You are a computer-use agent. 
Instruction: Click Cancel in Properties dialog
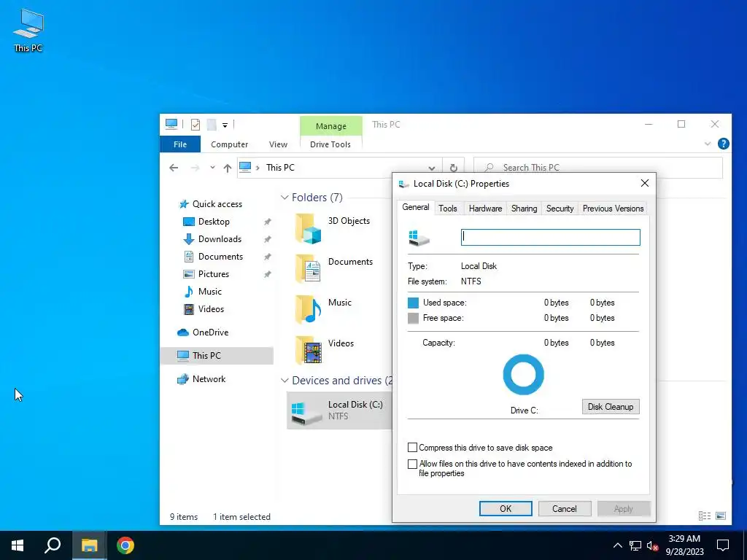click(565, 508)
